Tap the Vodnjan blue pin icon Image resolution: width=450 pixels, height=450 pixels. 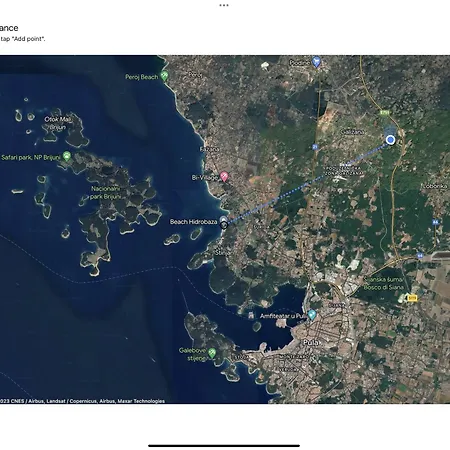tap(316, 61)
